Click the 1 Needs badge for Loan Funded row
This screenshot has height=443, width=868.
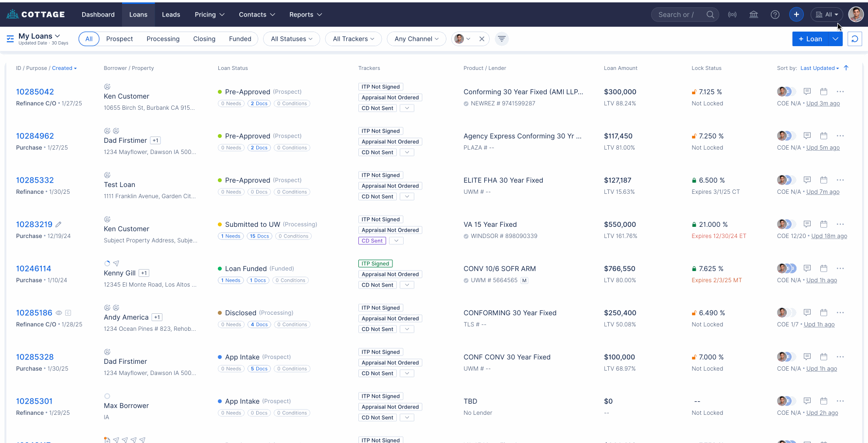click(230, 280)
